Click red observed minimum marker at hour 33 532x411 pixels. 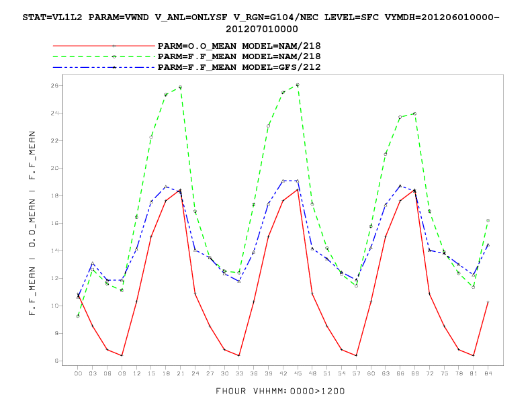pos(239,355)
